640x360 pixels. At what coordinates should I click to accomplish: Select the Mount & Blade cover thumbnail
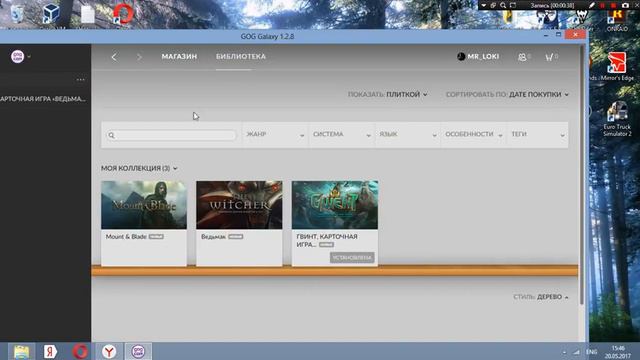tap(144, 205)
